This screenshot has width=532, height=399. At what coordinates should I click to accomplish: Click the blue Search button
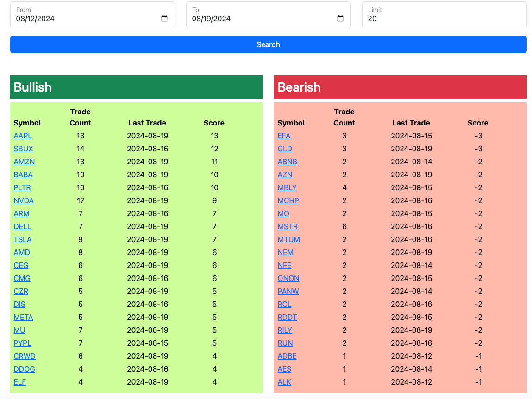pyautogui.click(x=269, y=44)
